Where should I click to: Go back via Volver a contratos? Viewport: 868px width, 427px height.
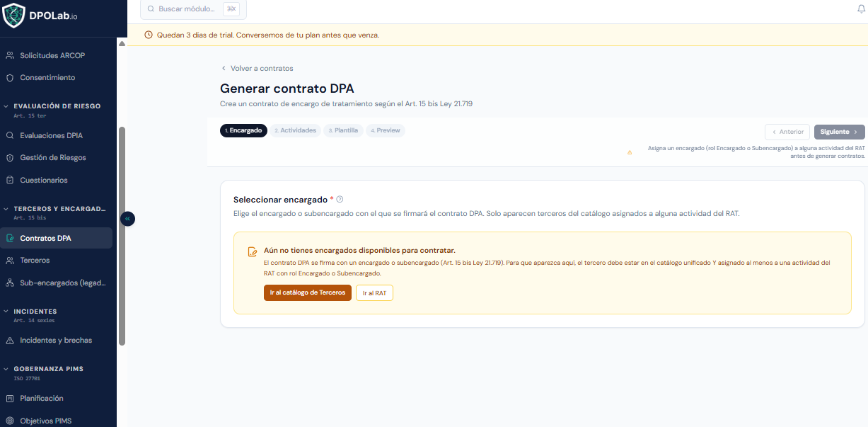click(x=257, y=68)
